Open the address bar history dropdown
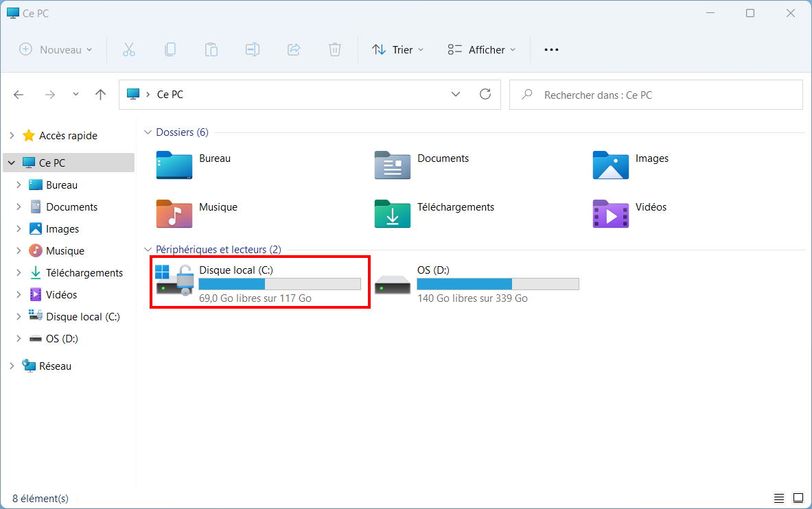The image size is (812, 509). [456, 94]
